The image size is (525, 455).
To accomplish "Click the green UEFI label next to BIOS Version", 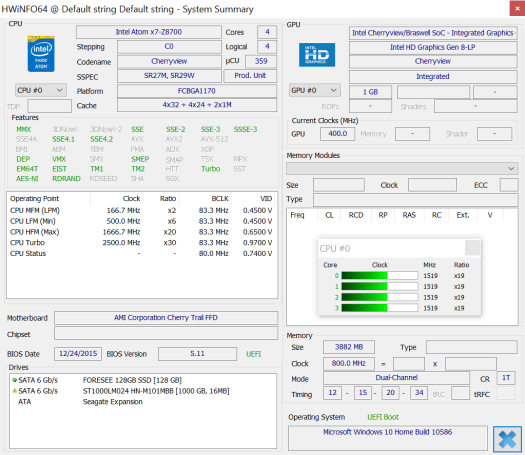I will [253, 354].
